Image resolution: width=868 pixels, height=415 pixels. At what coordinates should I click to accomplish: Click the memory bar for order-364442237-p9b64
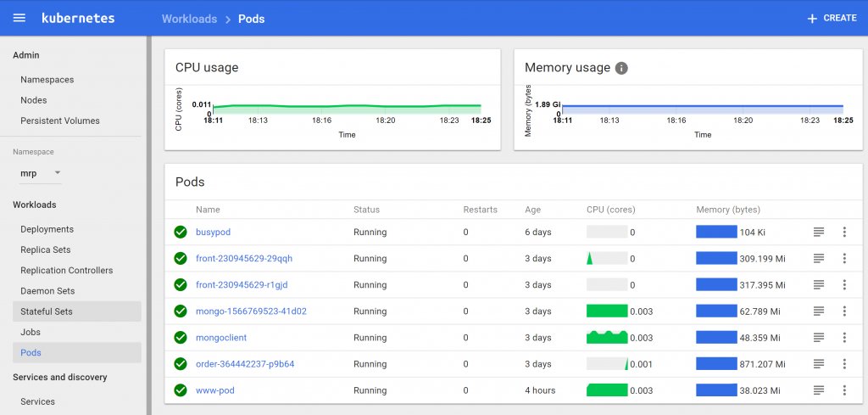716,363
